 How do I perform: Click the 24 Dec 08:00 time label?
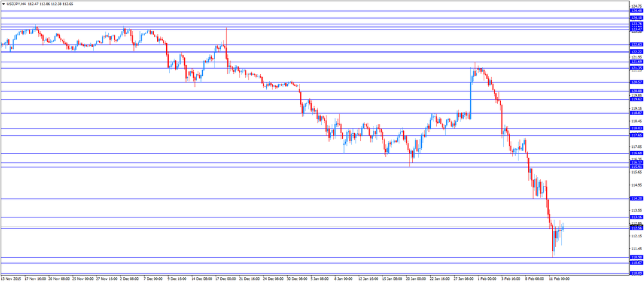coord(272,279)
